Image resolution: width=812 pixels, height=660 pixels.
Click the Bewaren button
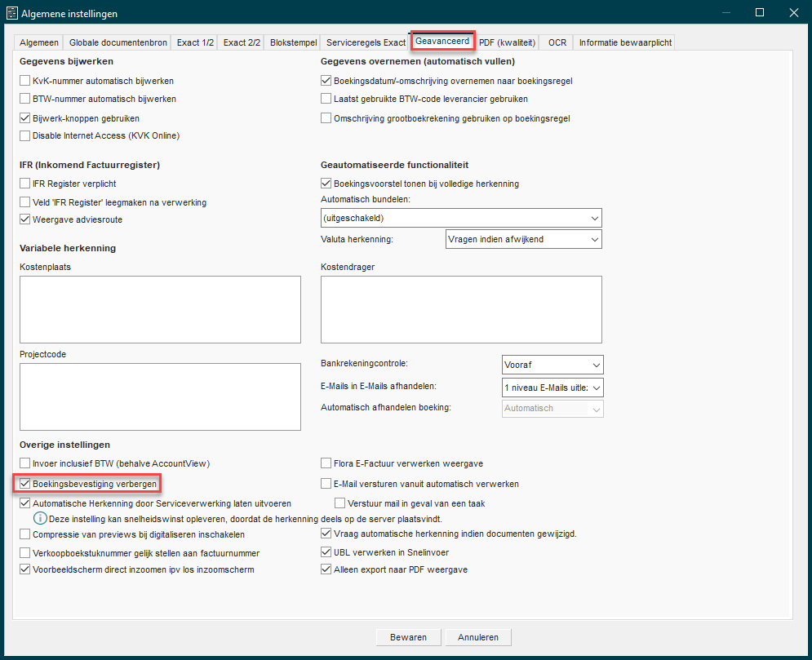408,637
